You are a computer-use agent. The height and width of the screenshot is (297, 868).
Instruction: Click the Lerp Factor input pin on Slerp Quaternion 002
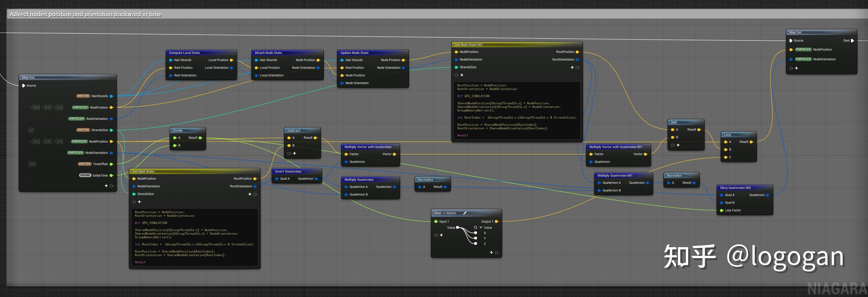pos(721,211)
